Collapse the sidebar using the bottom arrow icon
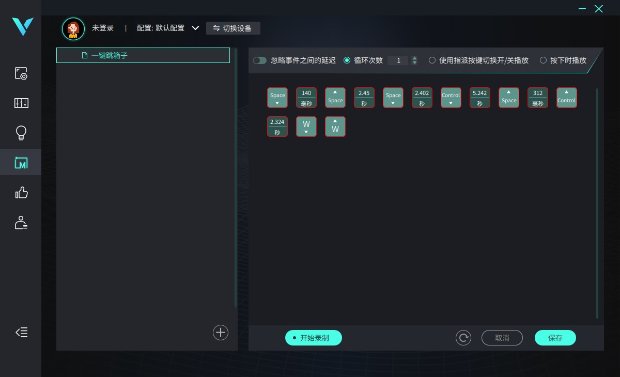Screen dimensions: 620x377 [21, 332]
